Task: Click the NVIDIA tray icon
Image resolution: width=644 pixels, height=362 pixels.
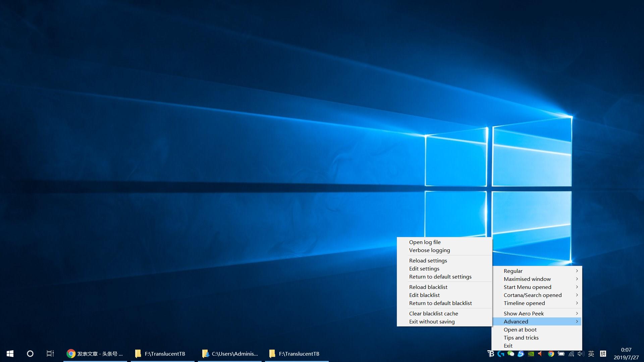Action: (x=531, y=354)
